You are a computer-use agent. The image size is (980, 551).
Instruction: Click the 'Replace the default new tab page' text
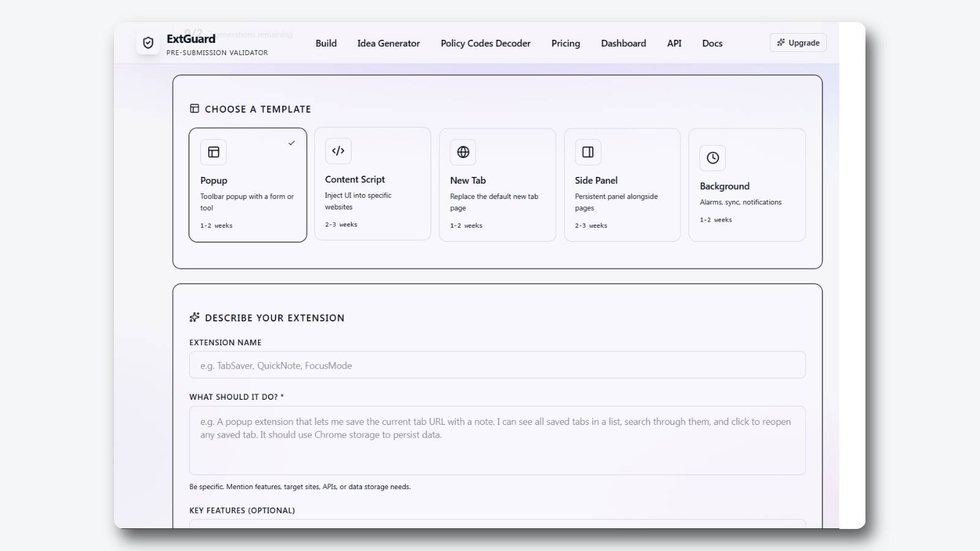[x=494, y=202]
